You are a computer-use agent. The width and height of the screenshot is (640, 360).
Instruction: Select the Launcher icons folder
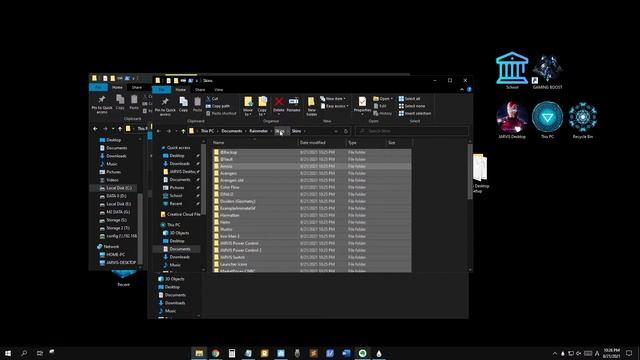(312, 264)
